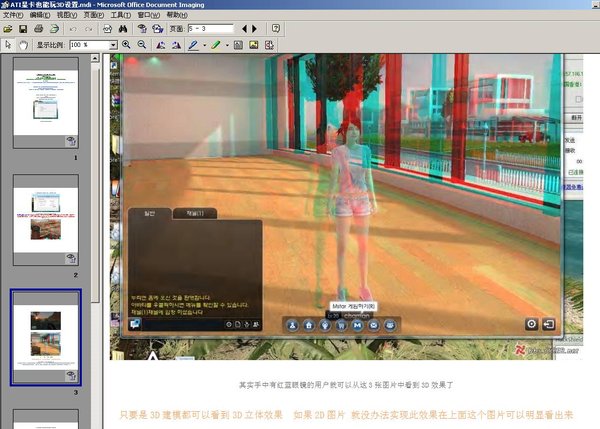Select the green Highlighter tool
The height and width of the screenshot is (429, 600).
[x=216, y=45]
